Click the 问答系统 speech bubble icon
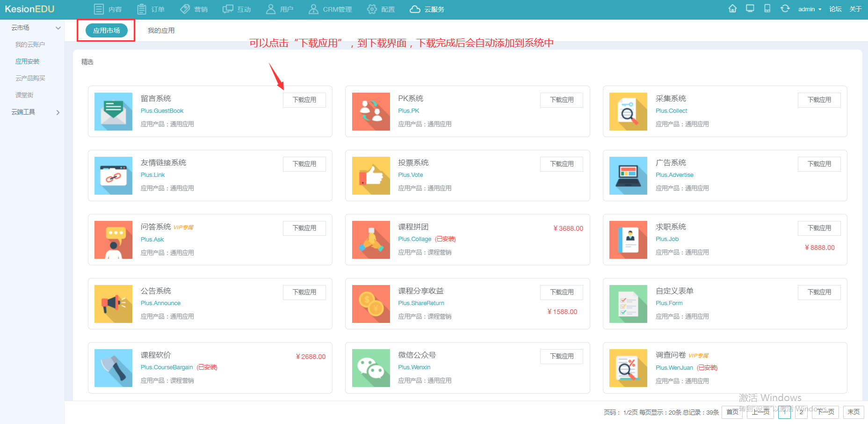 coord(113,240)
